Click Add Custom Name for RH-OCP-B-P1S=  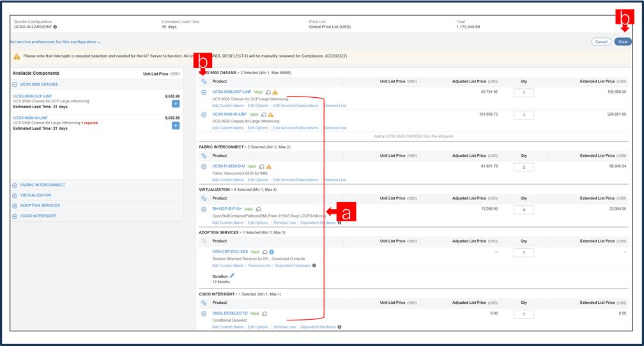(227, 223)
